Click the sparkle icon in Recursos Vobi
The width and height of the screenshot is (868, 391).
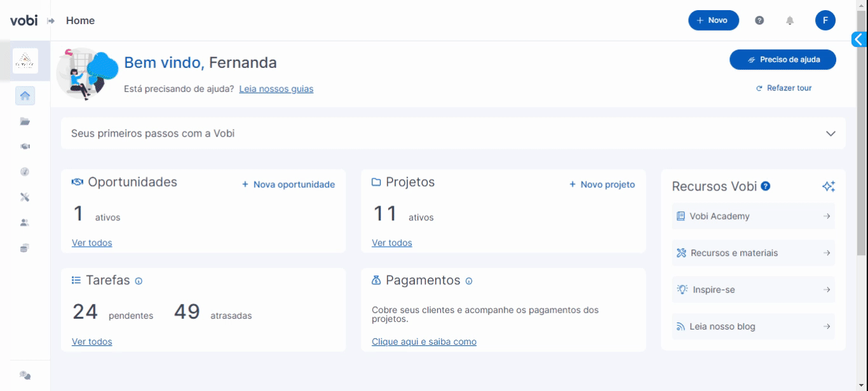829,186
